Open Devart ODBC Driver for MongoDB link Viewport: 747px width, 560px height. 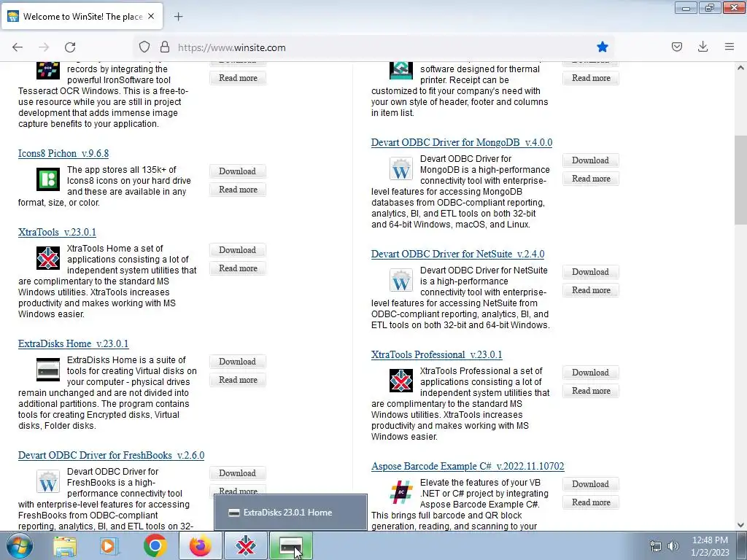click(x=462, y=142)
